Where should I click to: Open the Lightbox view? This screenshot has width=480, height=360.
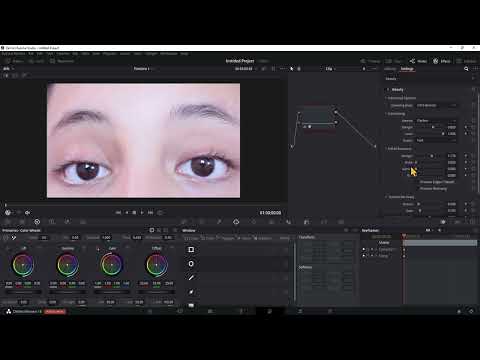coord(467,61)
